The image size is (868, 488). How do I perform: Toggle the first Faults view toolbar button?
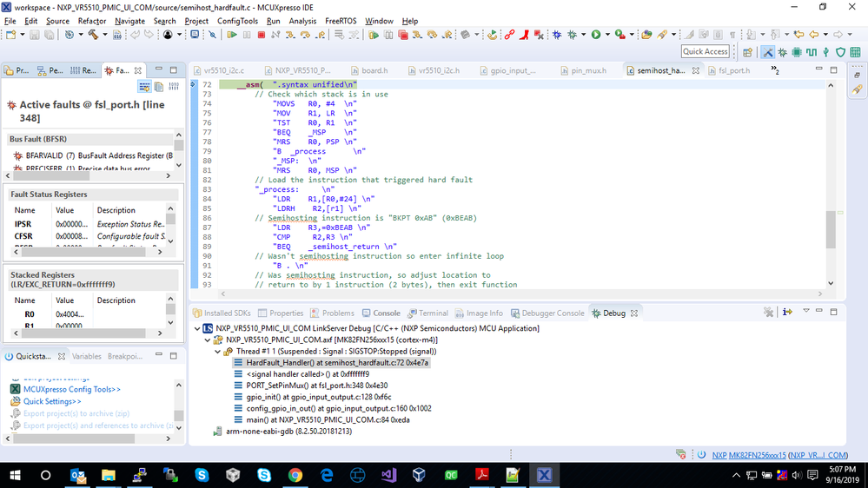point(144,87)
